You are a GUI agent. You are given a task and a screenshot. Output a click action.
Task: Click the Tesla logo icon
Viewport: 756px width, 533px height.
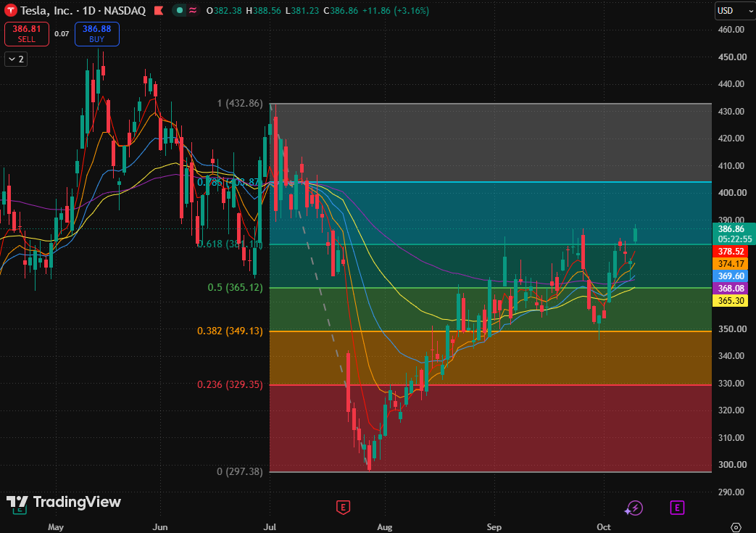pos(11,10)
